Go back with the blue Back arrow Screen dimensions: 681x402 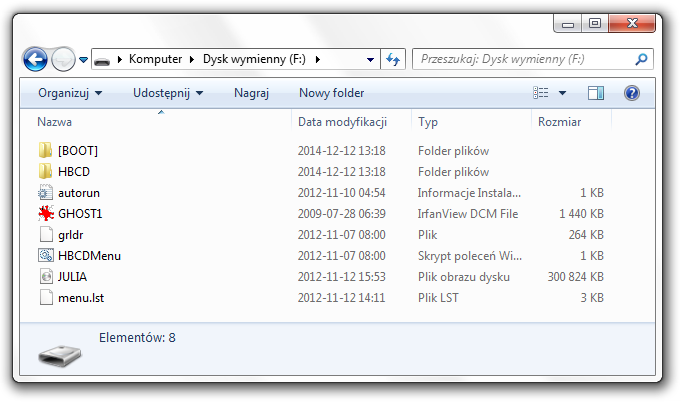(35, 59)
